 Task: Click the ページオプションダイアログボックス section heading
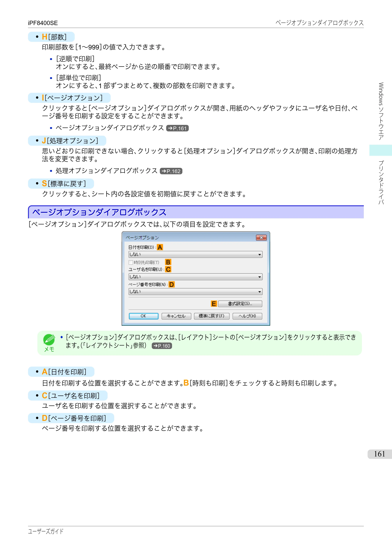pos(100,212)
